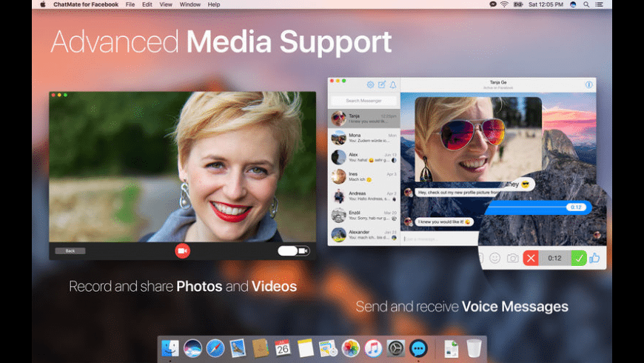Image resolution: width=644 pixels, height=363 pixels.
Task: Open the conversation with Alexander
Action: (364, 235)
